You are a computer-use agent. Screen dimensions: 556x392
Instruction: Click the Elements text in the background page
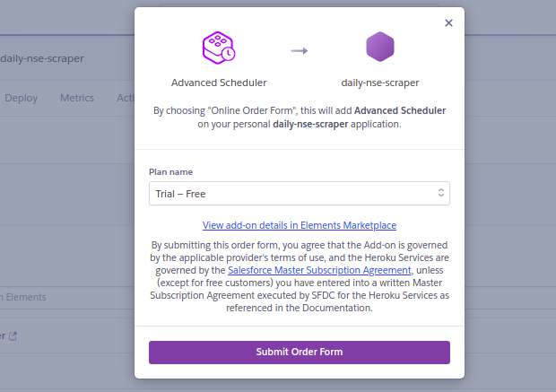[25, 297]
